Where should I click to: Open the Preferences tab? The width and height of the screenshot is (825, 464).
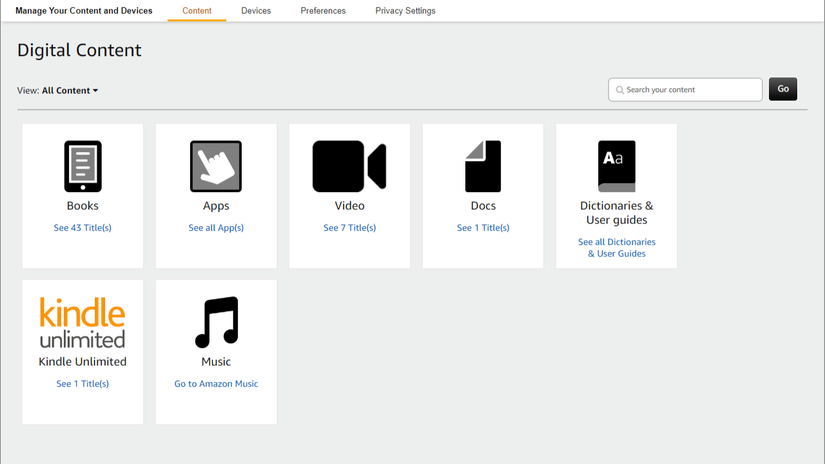[323, 11]
